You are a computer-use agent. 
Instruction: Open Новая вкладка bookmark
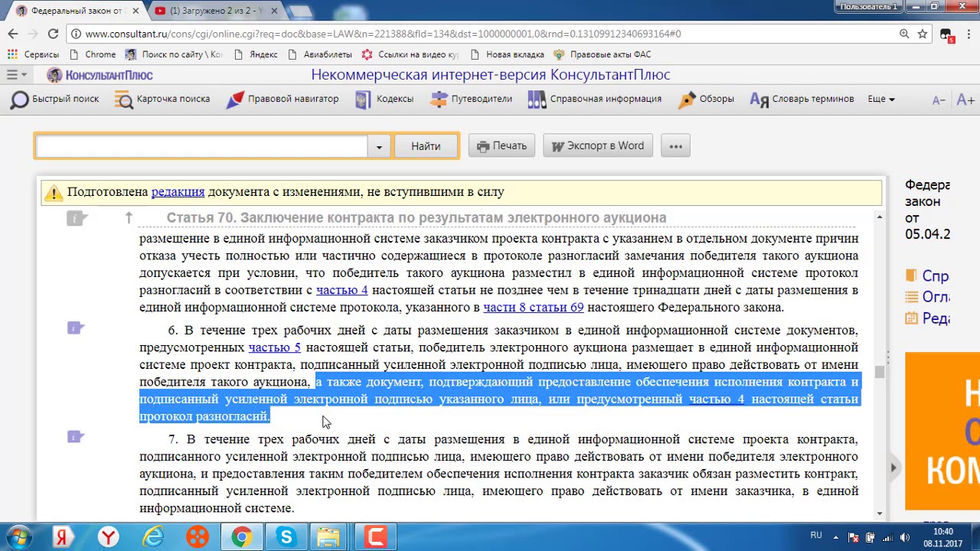507,54
